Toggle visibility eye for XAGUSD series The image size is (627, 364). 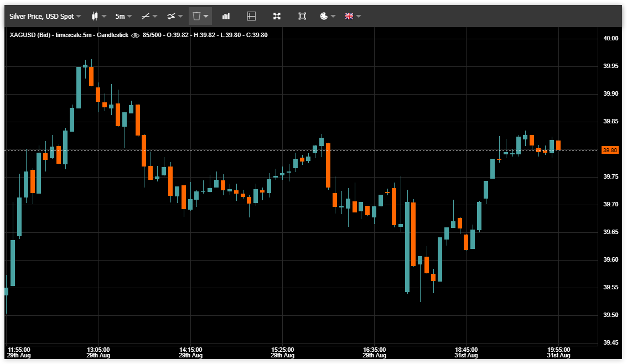click(x=135, y=35)
